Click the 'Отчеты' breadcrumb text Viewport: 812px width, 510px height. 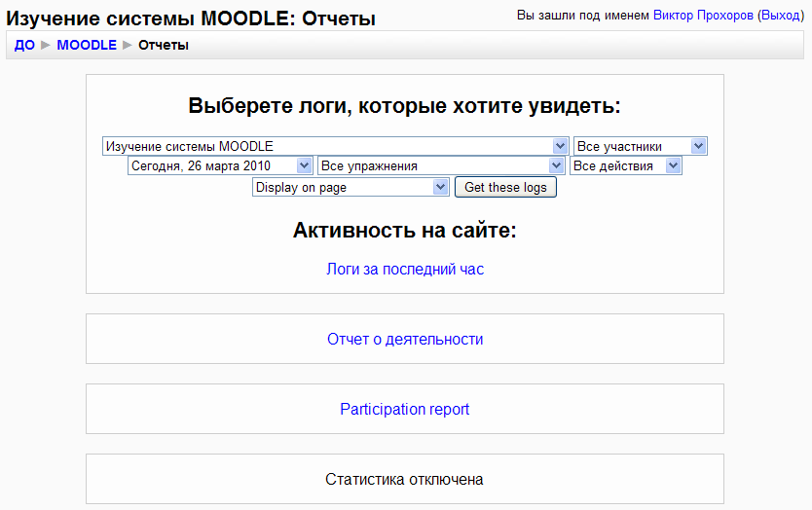click(x=164, y=45)
